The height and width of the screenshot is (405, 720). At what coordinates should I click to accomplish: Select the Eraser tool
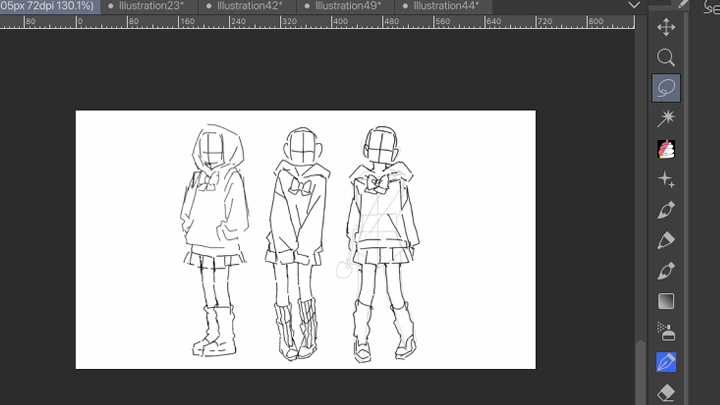click(x=666, y=393)
